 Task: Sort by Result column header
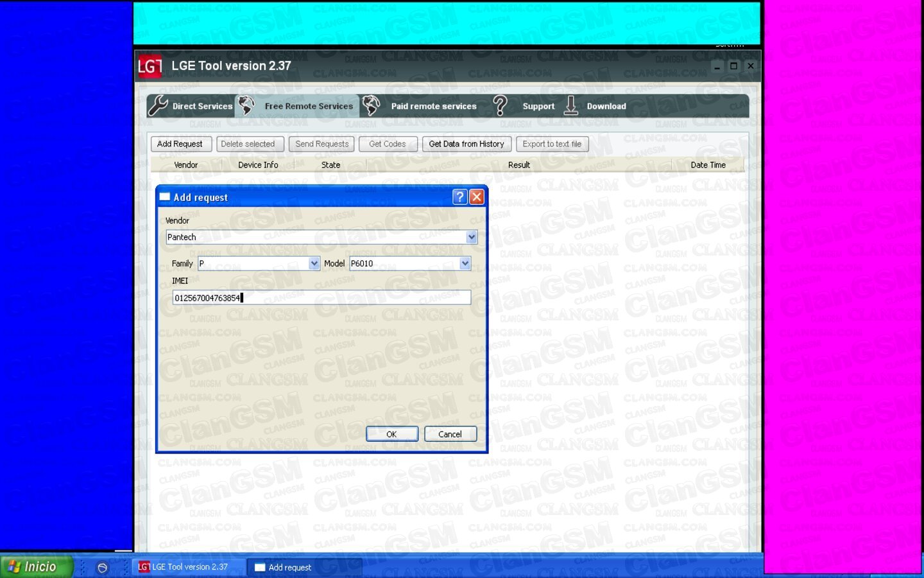tap(519, 165)
